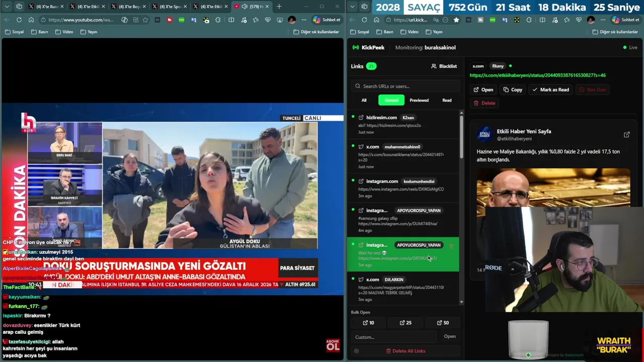The image size is (644, 362).
Task: Open the Blacklist panel
Action: click(x=444, y=66)
